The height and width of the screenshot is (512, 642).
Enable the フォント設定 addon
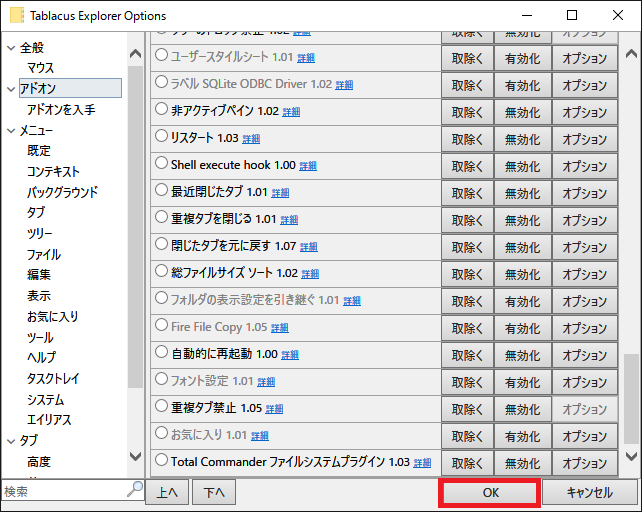point(522,383)
